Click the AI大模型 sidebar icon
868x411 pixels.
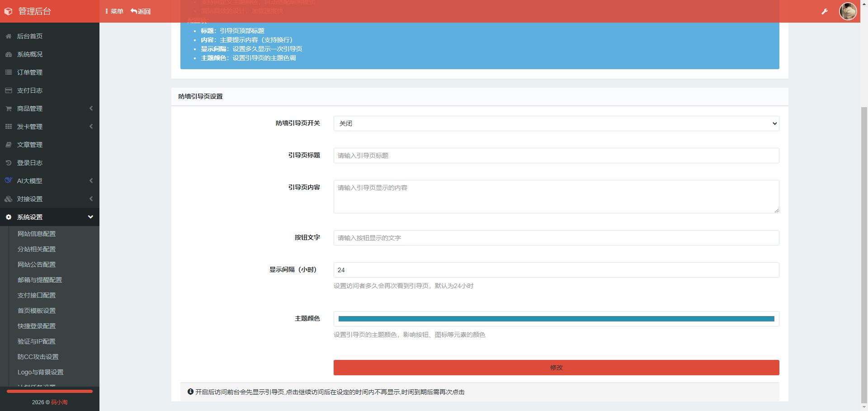tap(8, 181)
